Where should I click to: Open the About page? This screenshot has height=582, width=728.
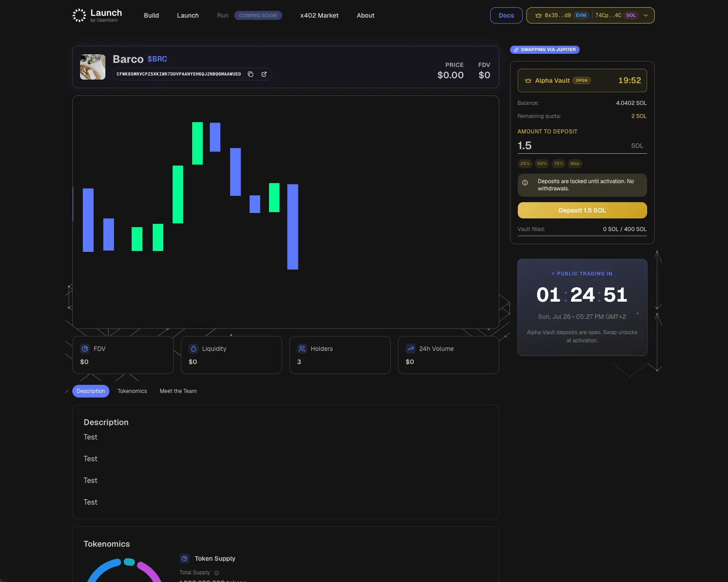(x=365, y=15)
